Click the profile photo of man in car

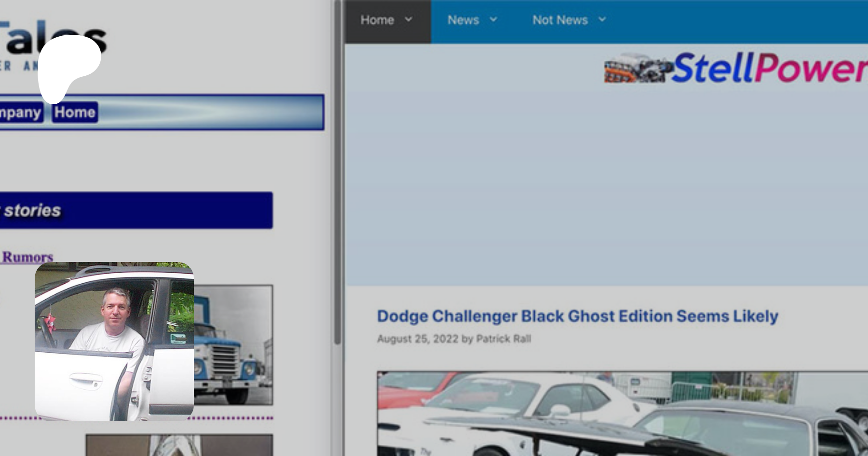(114, 341)
